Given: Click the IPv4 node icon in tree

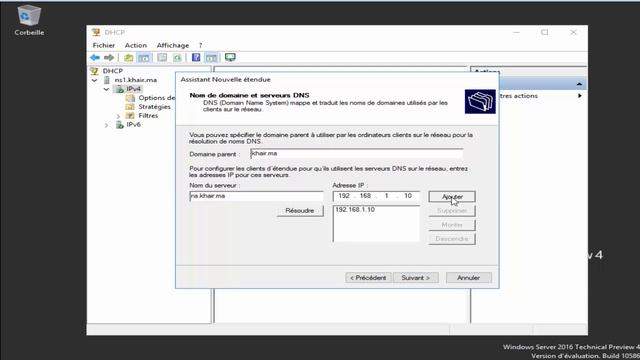Looking at the screenshot, I should click(120, 89).
